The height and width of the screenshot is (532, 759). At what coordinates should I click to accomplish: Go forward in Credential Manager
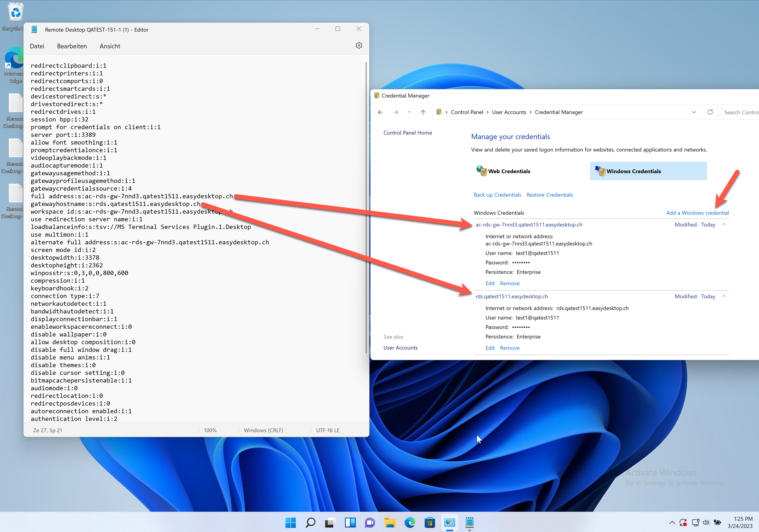396,112
